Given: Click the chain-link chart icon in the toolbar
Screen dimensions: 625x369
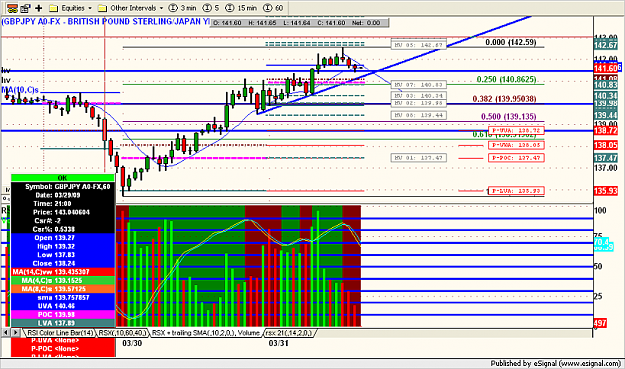Looking at the screenshot, I should 12,8.
